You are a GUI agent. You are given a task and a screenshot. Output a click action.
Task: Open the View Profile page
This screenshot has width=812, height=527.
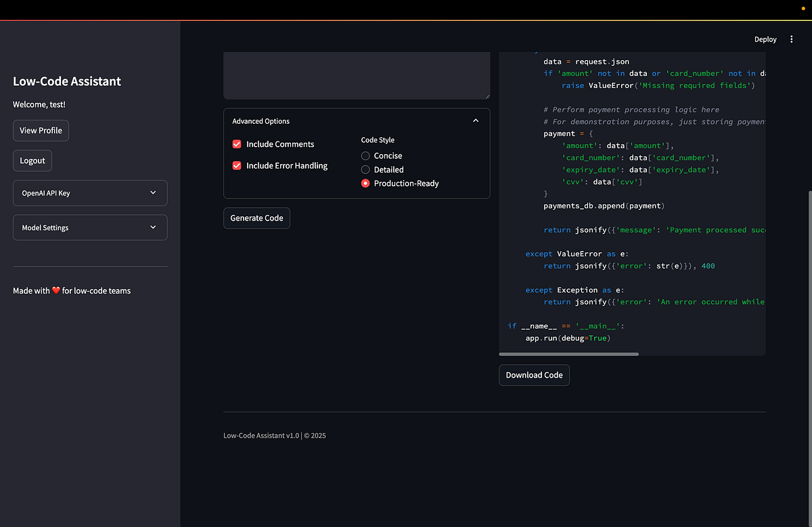41,131
